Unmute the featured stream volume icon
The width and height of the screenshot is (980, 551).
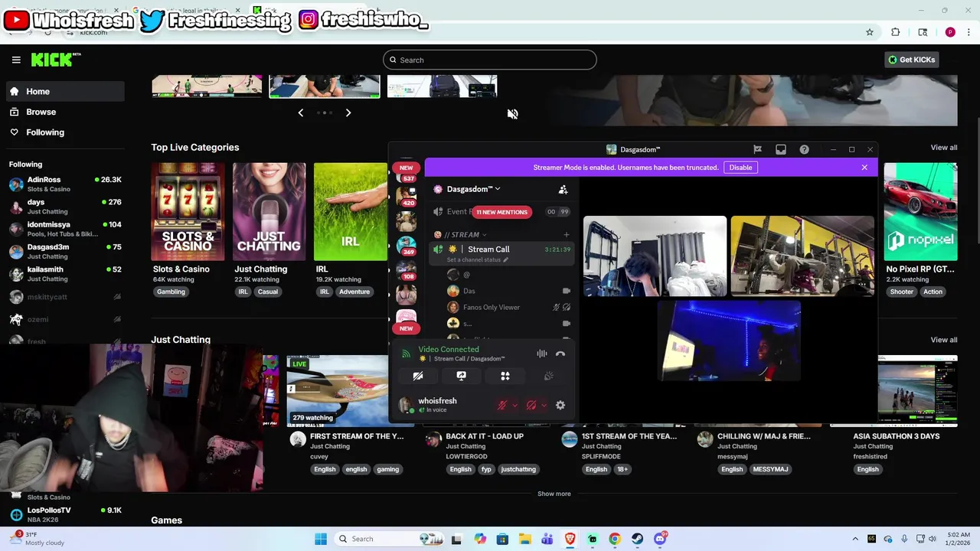click(512, 114)
